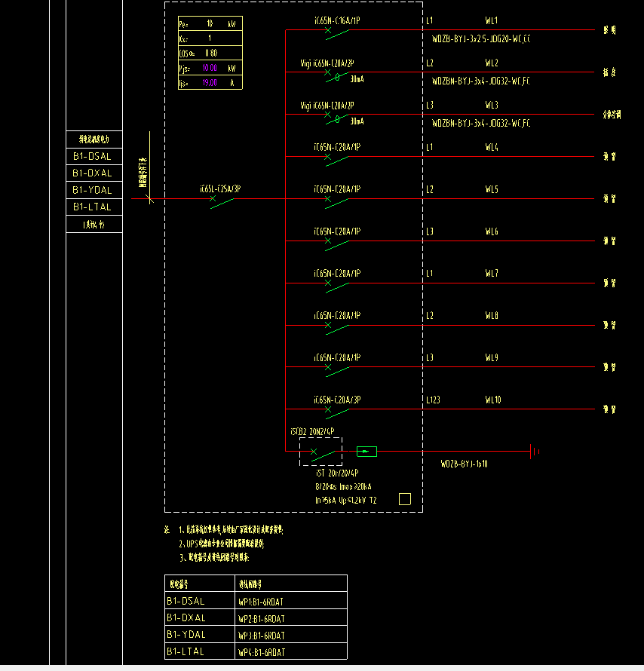Select B1-DXAL in the left panel list
The image size is (644, 671).
tap(92, 173)
